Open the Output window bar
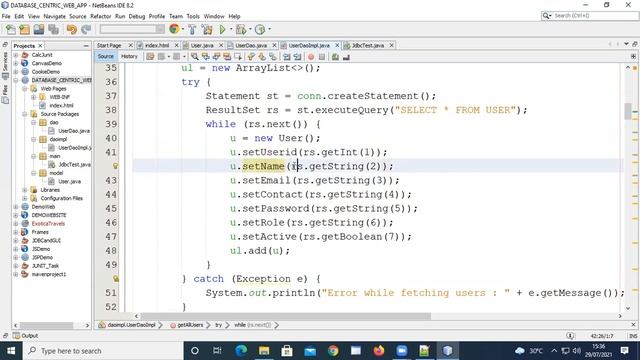The width and height of the screenshot is (640, 360). tap(25, 336)
